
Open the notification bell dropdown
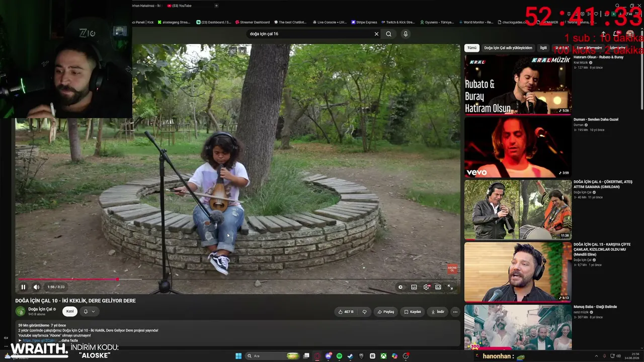pyautogui.click(x=89, y=311)
